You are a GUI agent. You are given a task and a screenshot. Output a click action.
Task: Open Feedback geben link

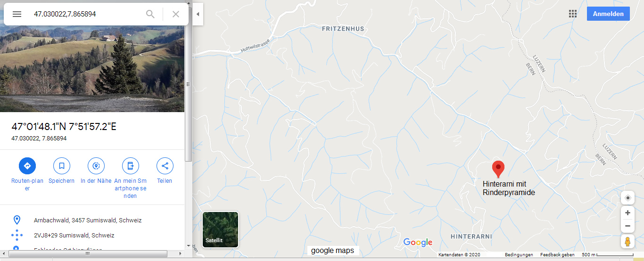[x=557, y=255]
